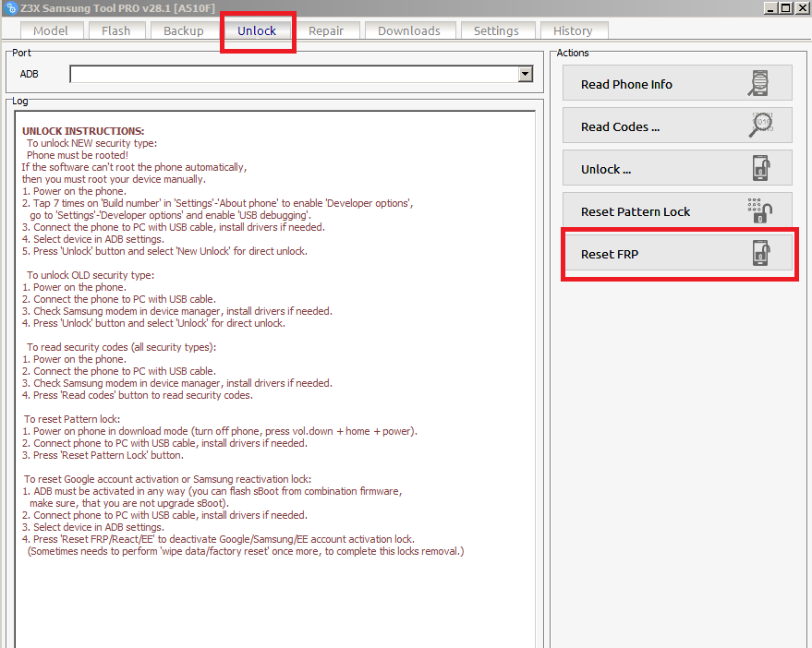This screenshot has height=648, width=812.
Task: Click the Unlock ... action button label
Action: pyautogui.click(x=606, y=169)
